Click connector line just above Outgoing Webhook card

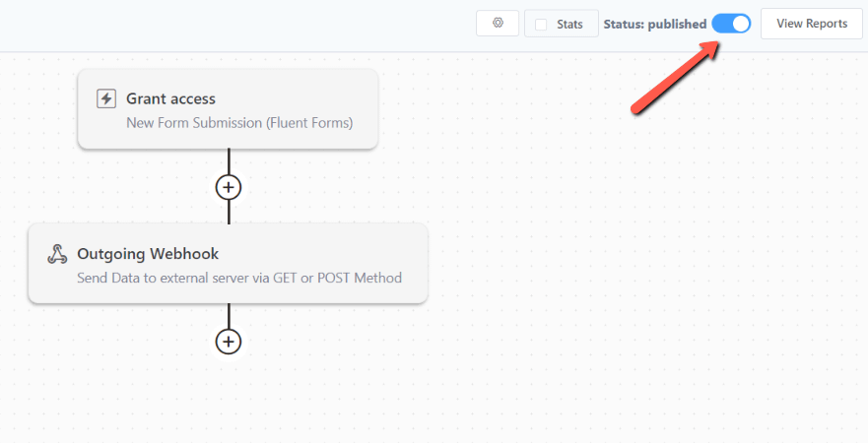pos(229,213)
